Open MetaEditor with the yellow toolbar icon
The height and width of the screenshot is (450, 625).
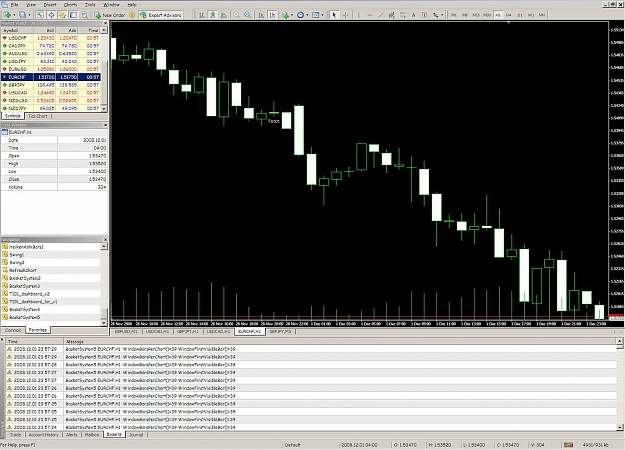(132, 15)
